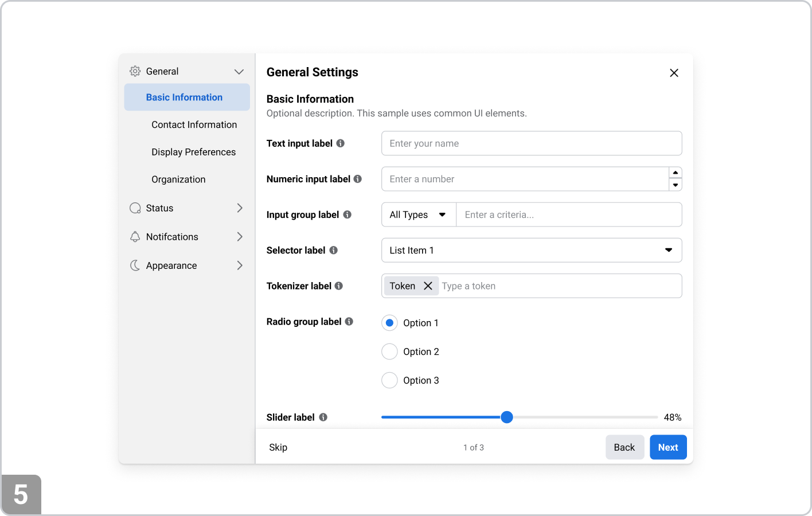Expand the Status sidebar section
This screenshot has height=516, width=812.
coord(187,208)
